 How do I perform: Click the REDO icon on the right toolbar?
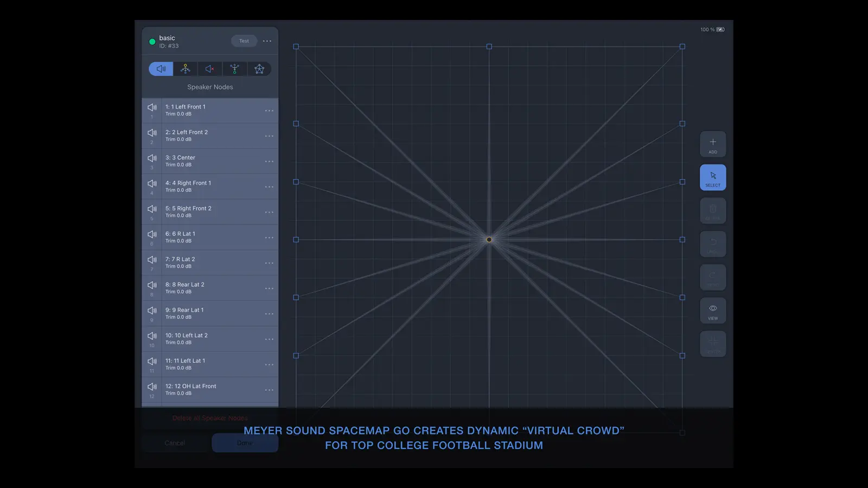click(713, 277)
